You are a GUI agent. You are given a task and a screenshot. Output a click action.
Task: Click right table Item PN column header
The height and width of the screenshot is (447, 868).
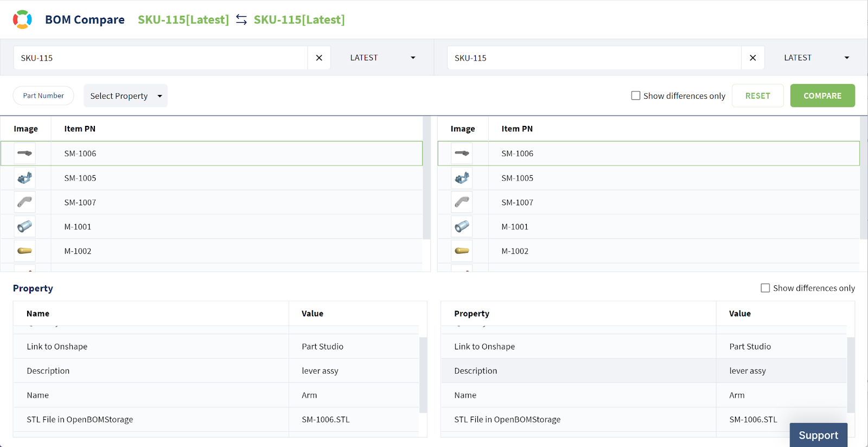pyautogui.click(x=517, y=129)
